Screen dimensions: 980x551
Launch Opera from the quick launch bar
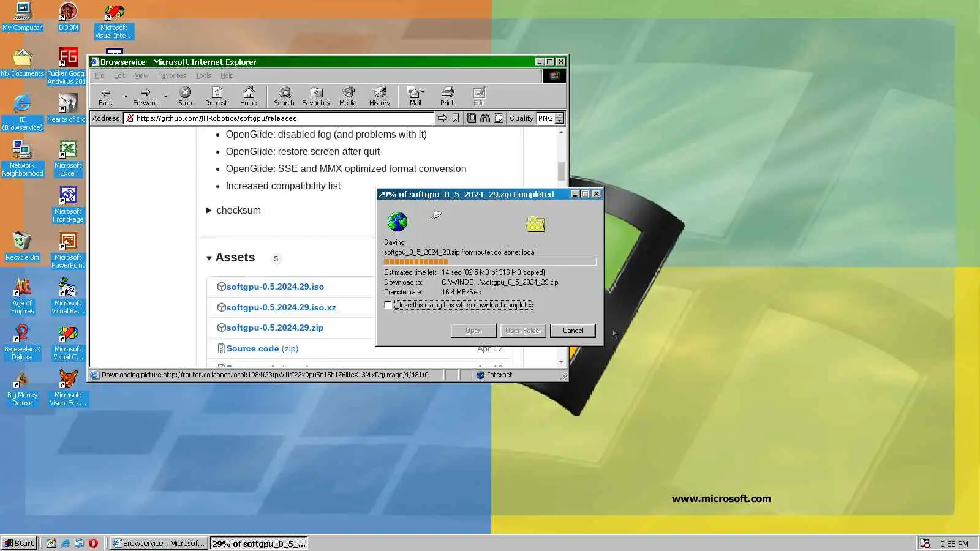pyautogui.click(x=93, y=543)
